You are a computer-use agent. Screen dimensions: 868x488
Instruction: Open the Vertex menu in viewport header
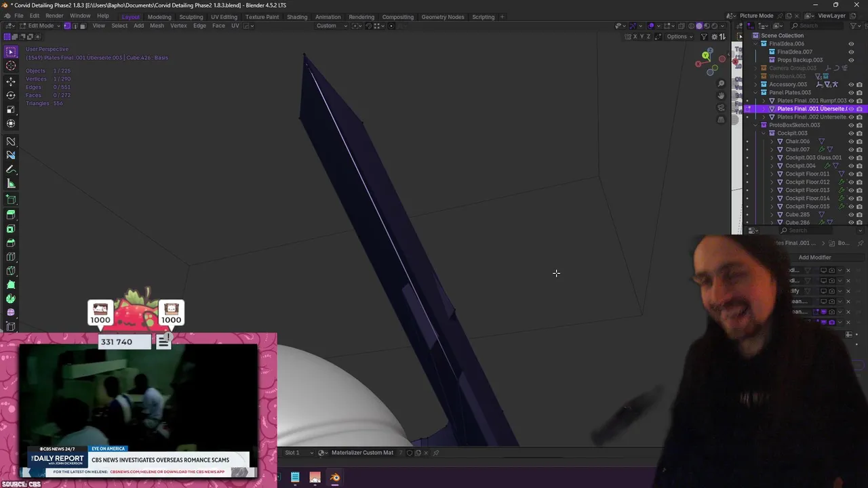coord(178,26)
